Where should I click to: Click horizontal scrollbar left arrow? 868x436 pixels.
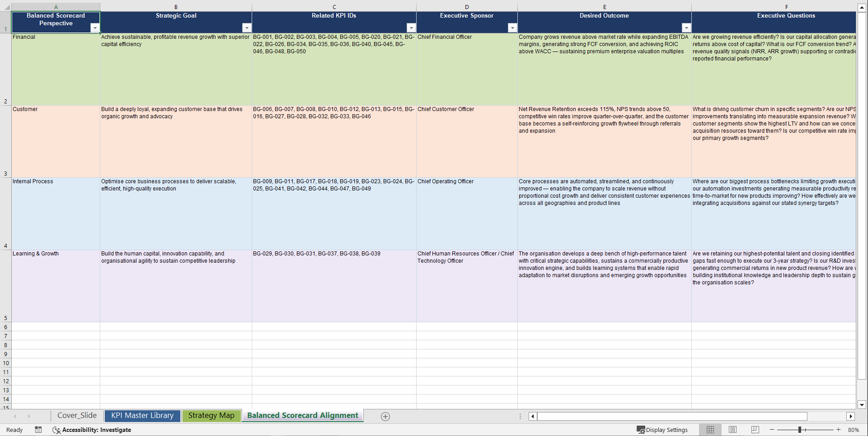click(x=533, y=416)
